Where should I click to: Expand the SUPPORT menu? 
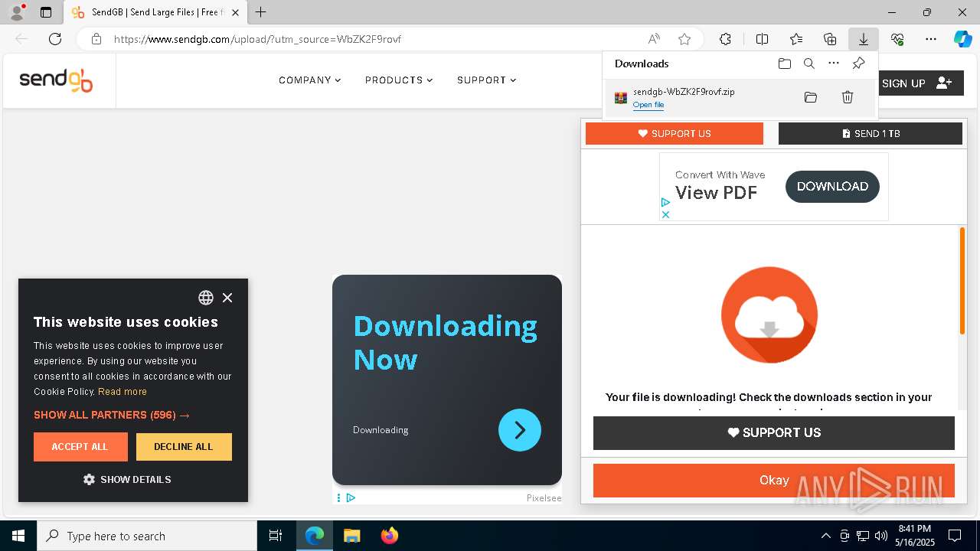pyautogui.click(x=486, y=80)
